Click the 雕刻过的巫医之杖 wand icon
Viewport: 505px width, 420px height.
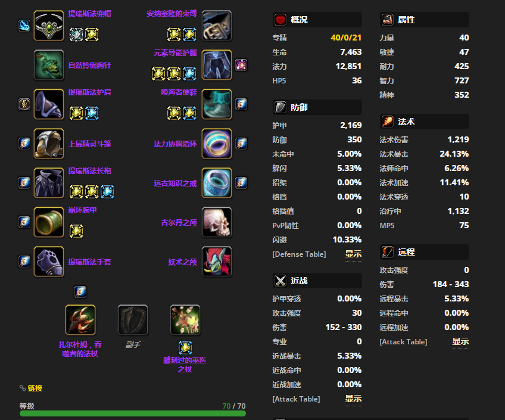pos(185,320)
